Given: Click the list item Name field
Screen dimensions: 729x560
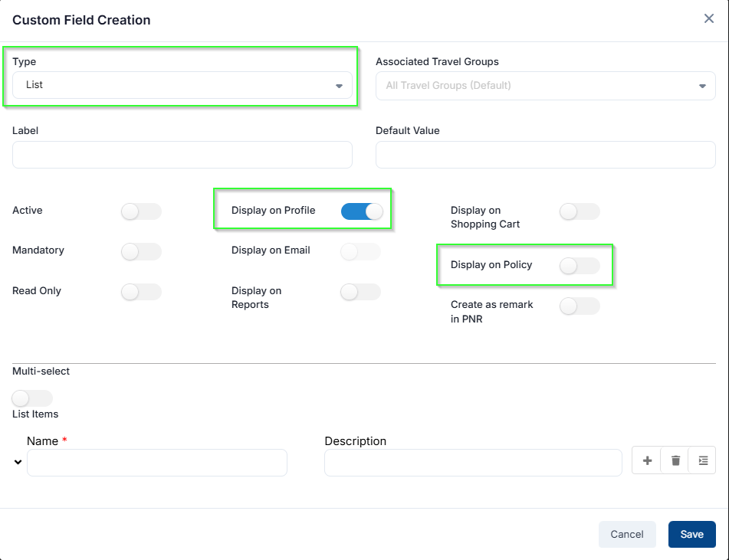Looking at the screenshot, I should [x=157, y=463].
